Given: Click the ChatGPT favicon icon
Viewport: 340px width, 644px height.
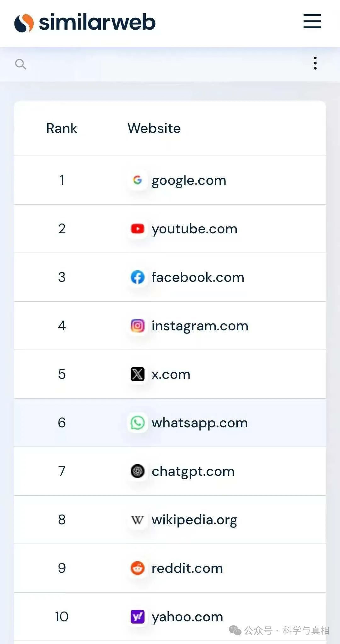Looking at the screenshot, I should pos(137,471).
